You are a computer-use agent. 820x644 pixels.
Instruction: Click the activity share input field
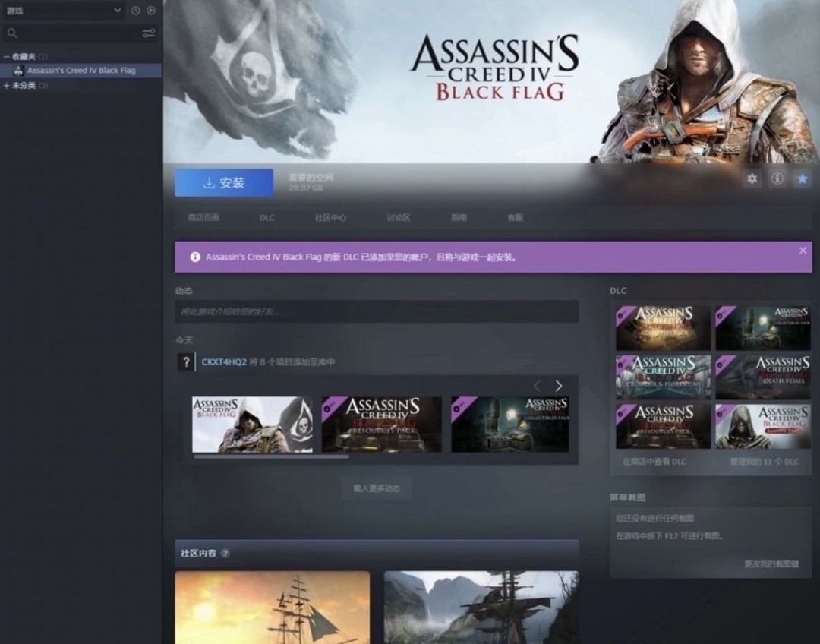pos(377,312)
